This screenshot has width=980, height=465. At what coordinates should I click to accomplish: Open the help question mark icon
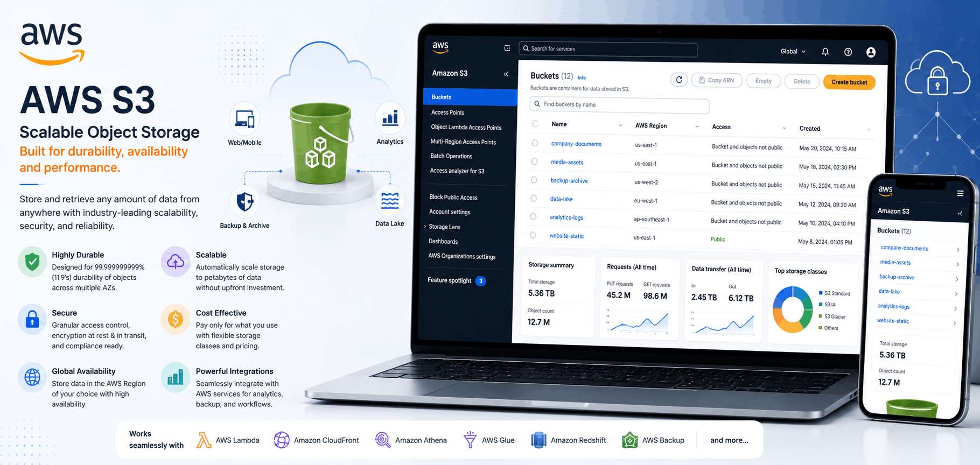848,52
